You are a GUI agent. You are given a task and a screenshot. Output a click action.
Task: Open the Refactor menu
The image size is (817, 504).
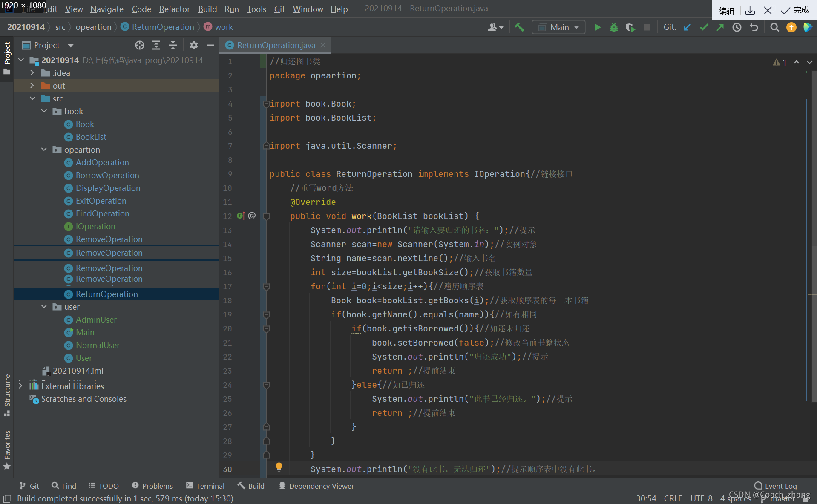tap(174, 9)
